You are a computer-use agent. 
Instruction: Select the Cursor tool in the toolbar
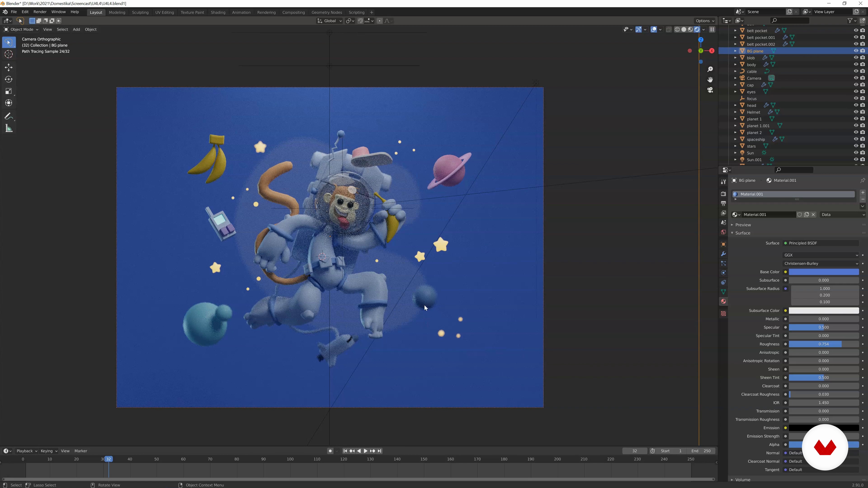click(9, 54)
